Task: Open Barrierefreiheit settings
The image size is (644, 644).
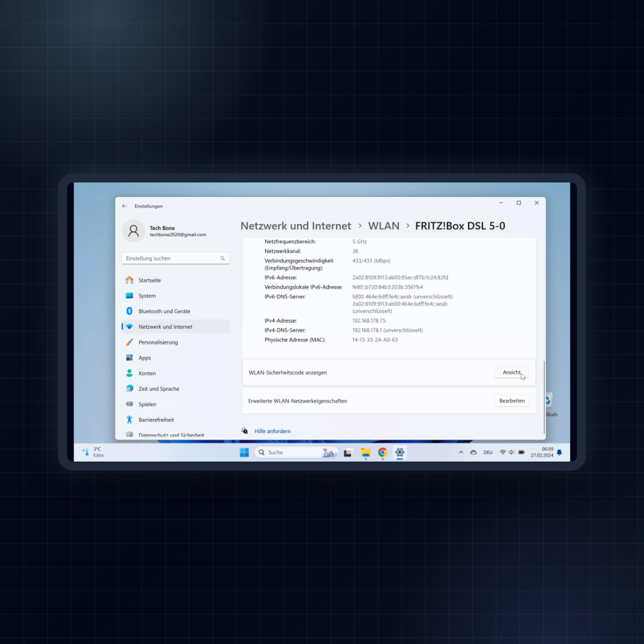Action: click(x=176, y=420)
